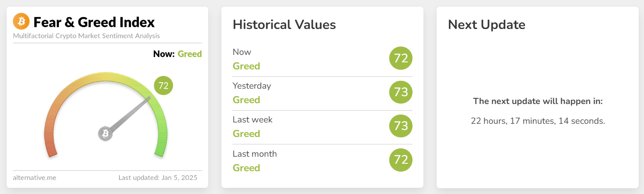Click the Historical Values heading
The image size is (644, 194).
pos(284,25)
